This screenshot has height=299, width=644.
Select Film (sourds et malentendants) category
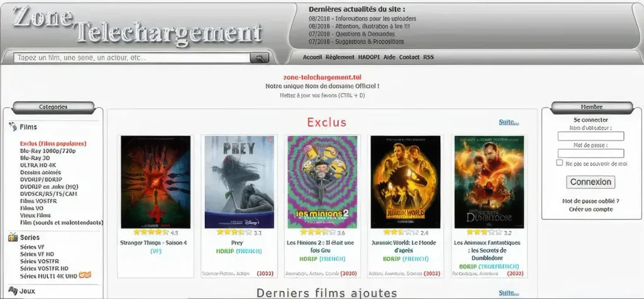click(x=62, y=222)
